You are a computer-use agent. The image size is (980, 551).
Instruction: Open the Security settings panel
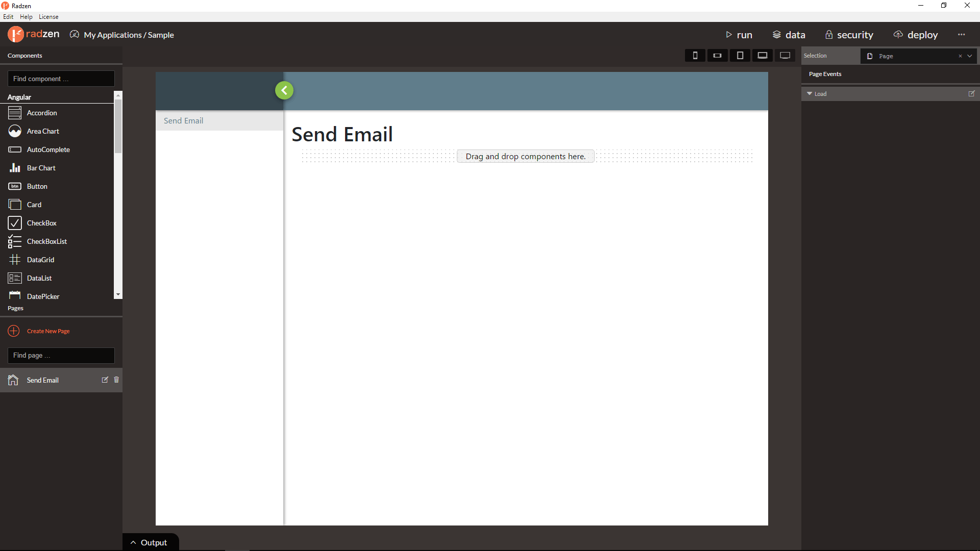pos(849,34)
